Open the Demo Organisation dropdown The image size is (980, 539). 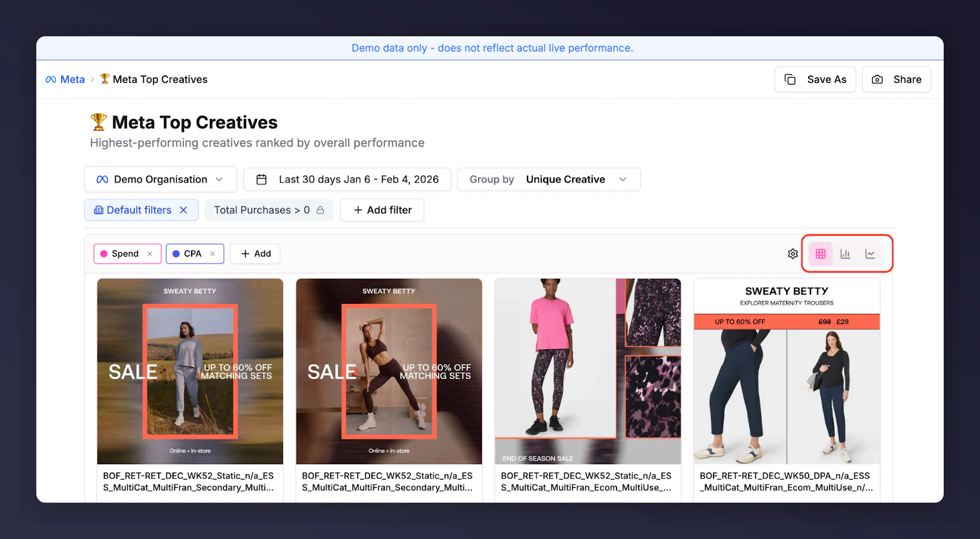[160, 180]
